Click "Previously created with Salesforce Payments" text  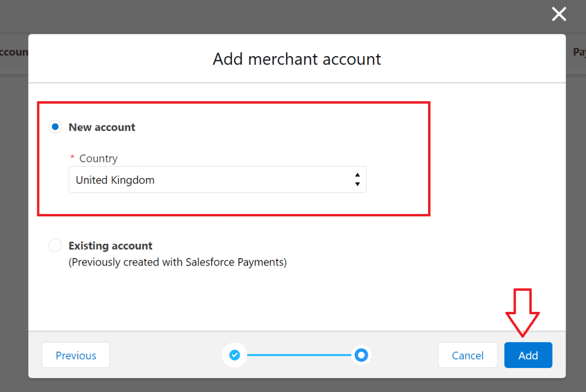[x=177, y=262]
